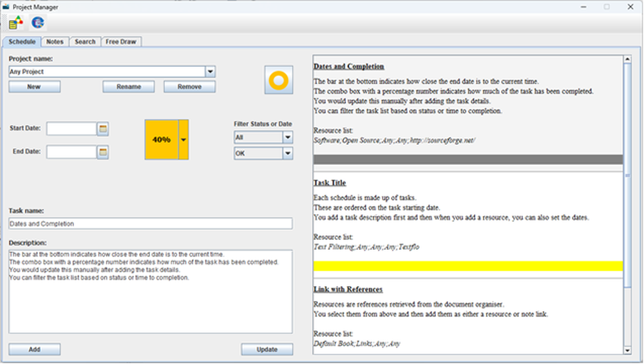This screenshot has width=644, height=364.
Task: Minimize the Project Manager window
Action: click(583, 7)
